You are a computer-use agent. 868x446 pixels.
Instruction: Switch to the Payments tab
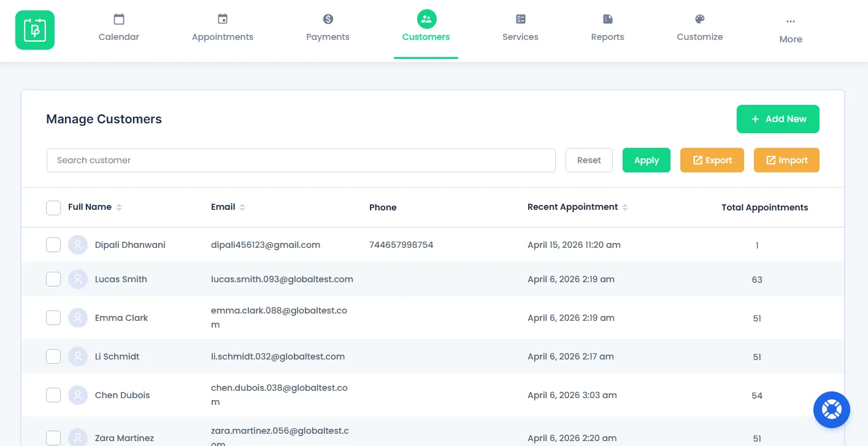pyautogui.click(x=328, y=29)
